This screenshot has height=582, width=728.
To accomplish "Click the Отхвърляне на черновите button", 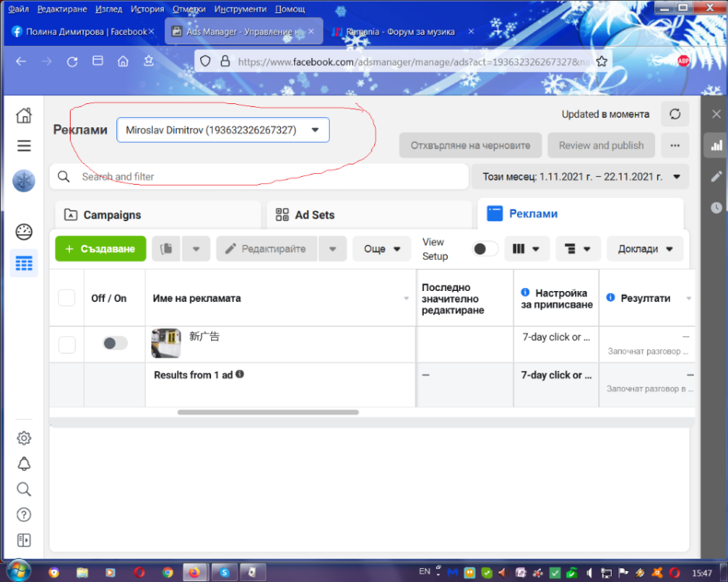I will pyautogui.click(x=470, y=145).
